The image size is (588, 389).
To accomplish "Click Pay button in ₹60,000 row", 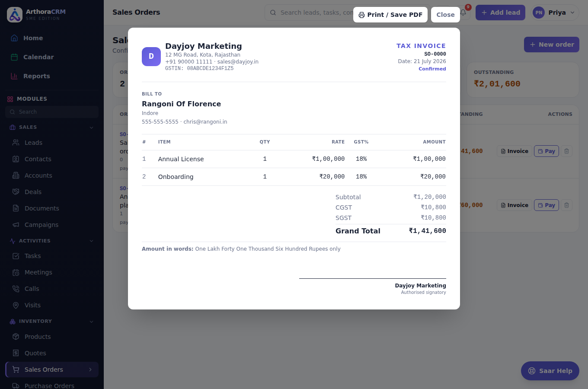I will tap(546, 205).
